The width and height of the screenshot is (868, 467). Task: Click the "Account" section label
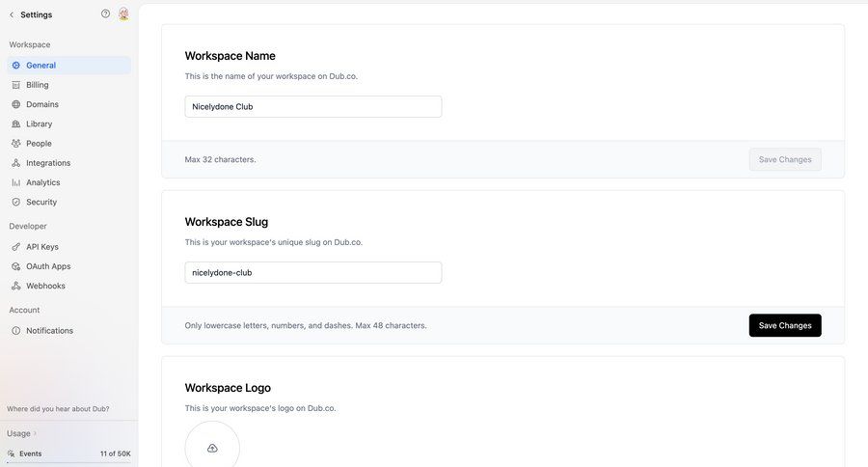[24, 311]
